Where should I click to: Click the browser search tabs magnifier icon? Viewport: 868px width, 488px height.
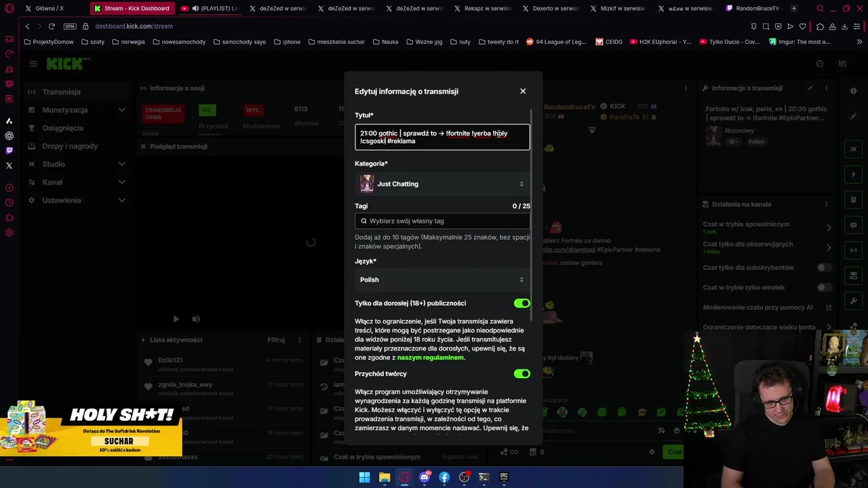pyautogui.click(x=820, y=9)
